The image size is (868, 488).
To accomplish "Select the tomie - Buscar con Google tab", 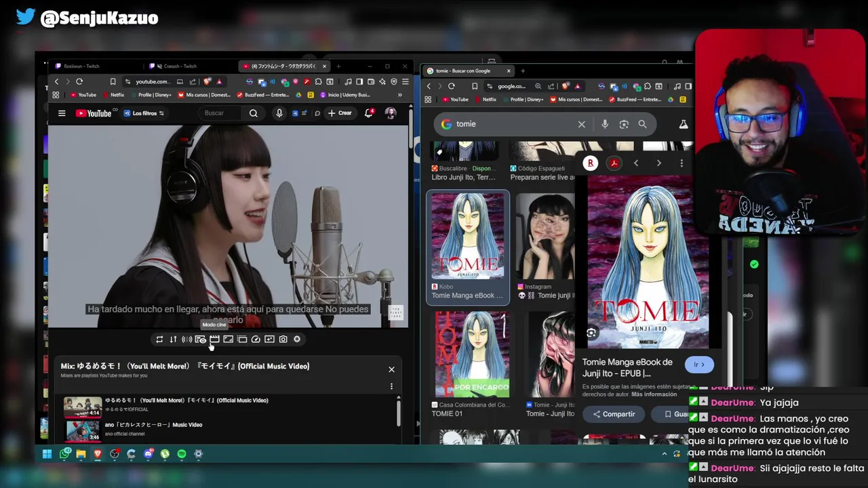I will coord(468,70).
